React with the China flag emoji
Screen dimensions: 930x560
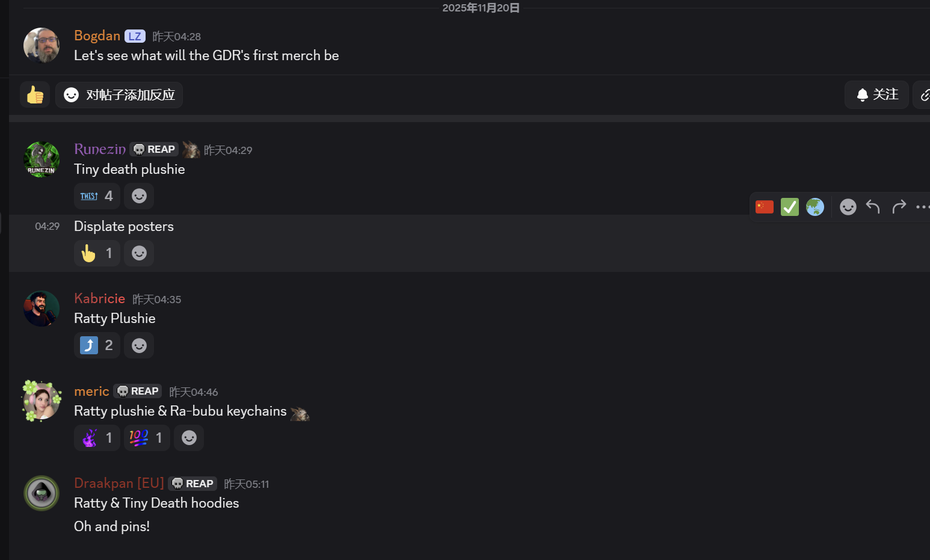point(765,207)
